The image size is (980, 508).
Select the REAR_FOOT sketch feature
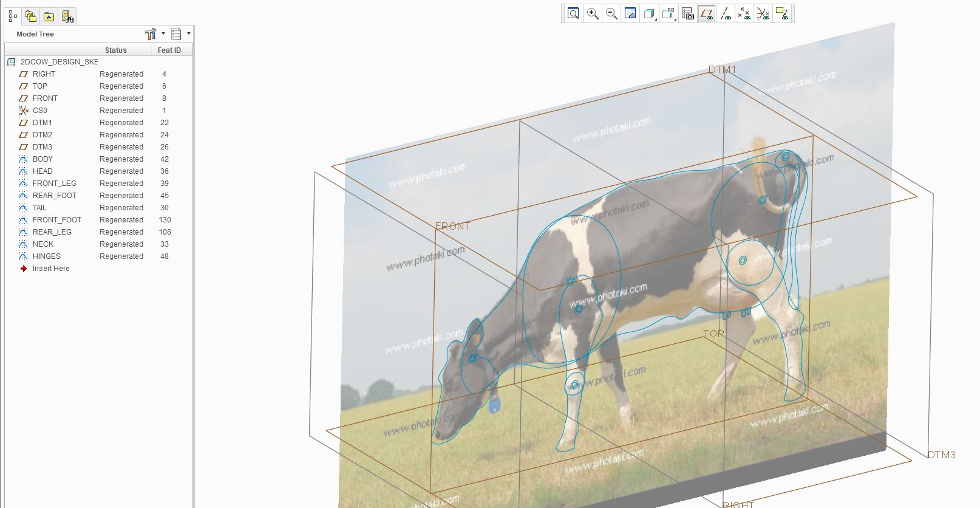pyautogui.click(x=55, y=196)
